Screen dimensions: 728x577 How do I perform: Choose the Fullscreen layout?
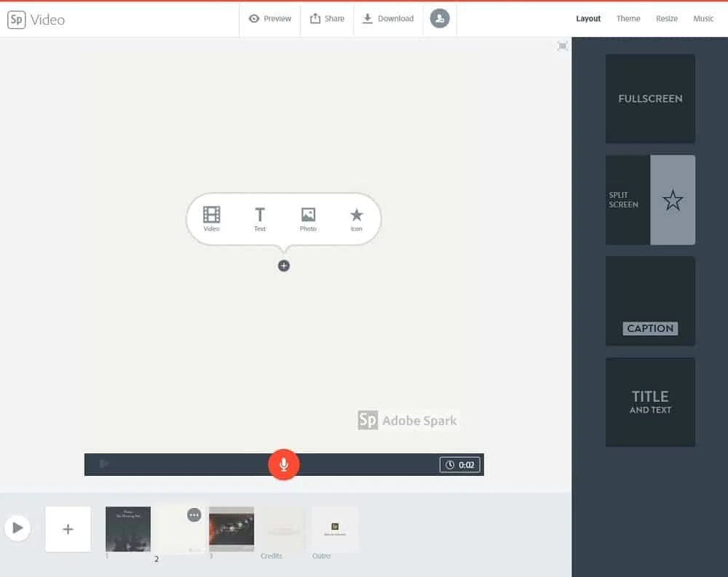click(650, 98)
